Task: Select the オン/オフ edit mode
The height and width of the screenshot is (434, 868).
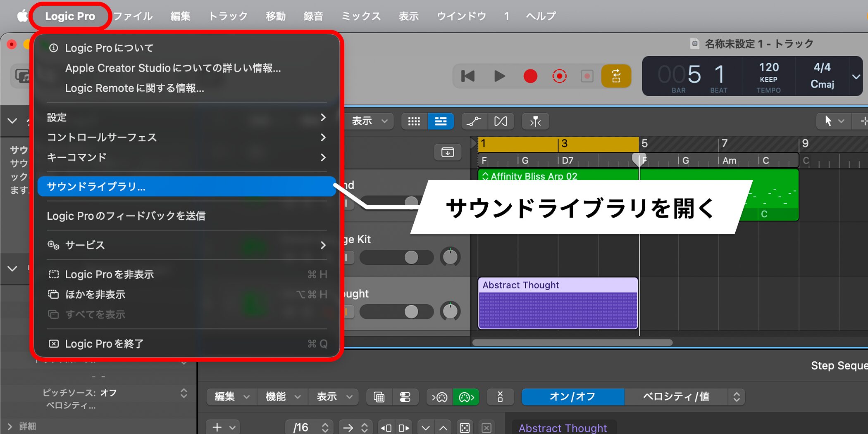Action: pos(572,397)
